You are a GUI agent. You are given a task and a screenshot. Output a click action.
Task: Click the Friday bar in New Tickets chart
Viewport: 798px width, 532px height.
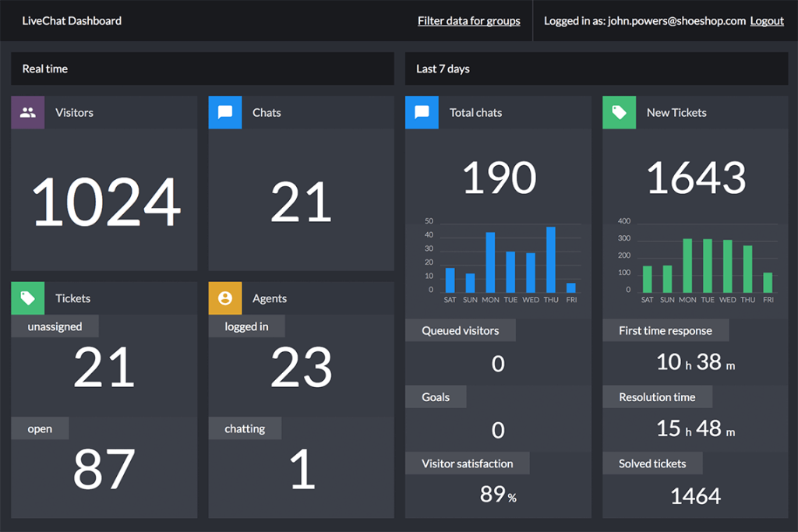click(768, 282)
